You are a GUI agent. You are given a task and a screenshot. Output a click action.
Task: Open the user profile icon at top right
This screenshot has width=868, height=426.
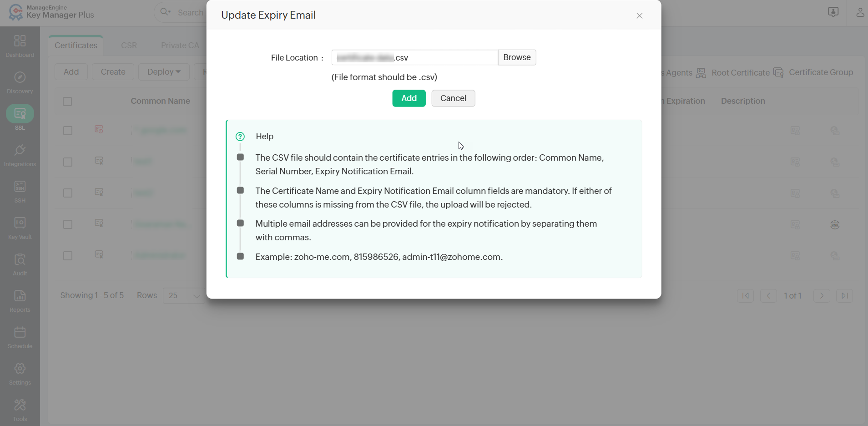tap(860, 12)
